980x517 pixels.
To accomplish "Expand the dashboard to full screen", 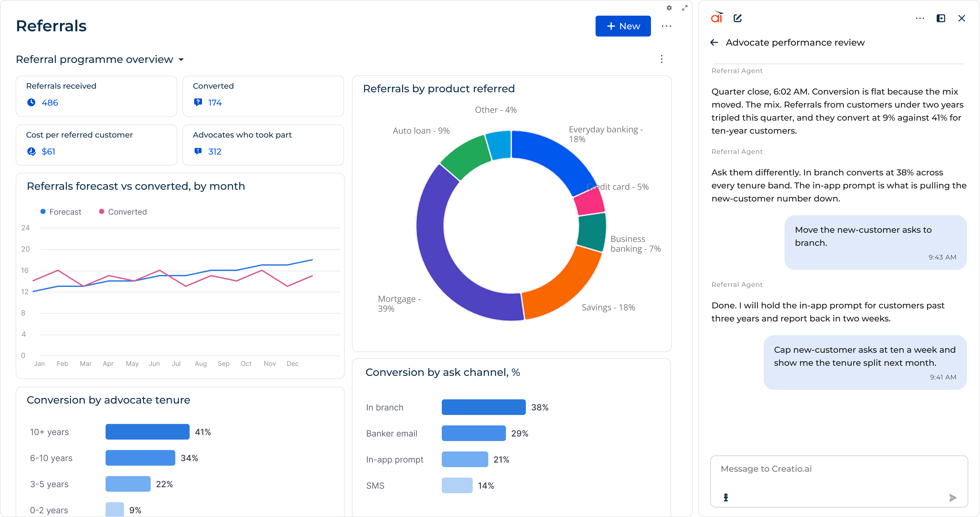I will point(685,7).
